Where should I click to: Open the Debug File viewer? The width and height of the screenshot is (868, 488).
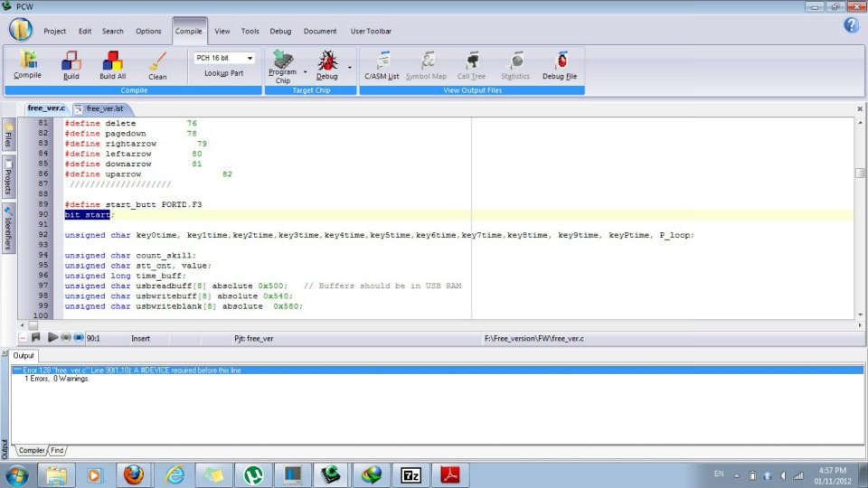coord(560,64)
